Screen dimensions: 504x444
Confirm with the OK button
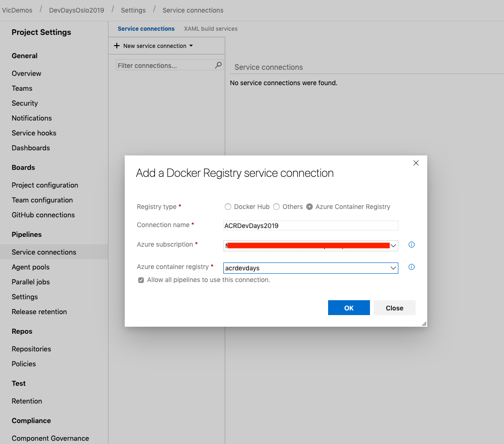pos(349,308)
